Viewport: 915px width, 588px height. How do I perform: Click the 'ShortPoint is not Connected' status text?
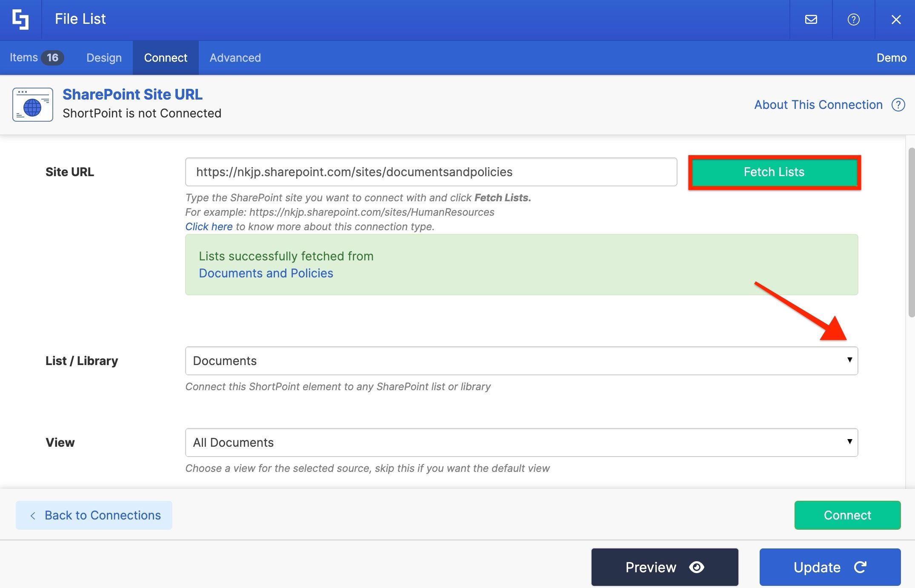click(x=142, y=114)
